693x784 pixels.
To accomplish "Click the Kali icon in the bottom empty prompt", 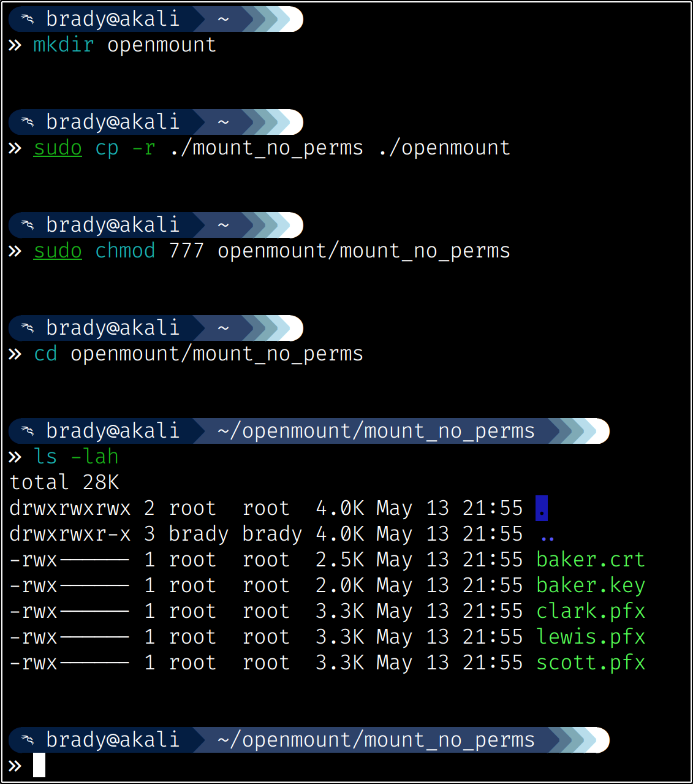I will (x=28, y=740).
